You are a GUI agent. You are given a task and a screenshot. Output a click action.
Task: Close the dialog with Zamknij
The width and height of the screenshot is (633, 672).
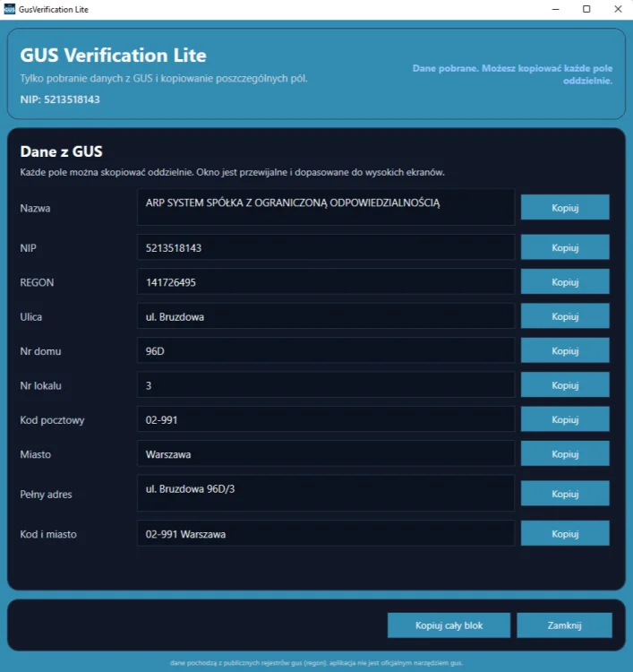pos(564,625)
